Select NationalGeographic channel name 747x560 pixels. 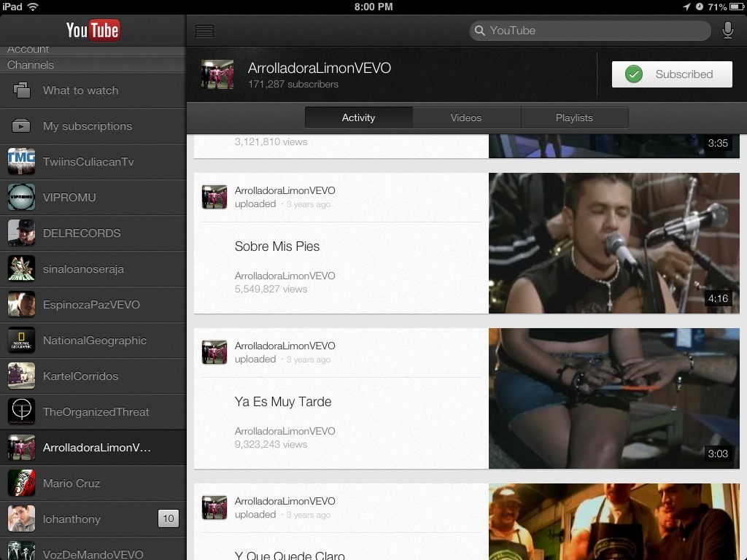coord(95,341)
